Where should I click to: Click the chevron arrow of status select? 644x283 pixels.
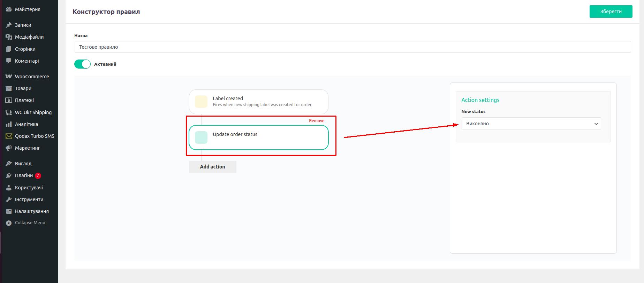(x=596, y=124)
